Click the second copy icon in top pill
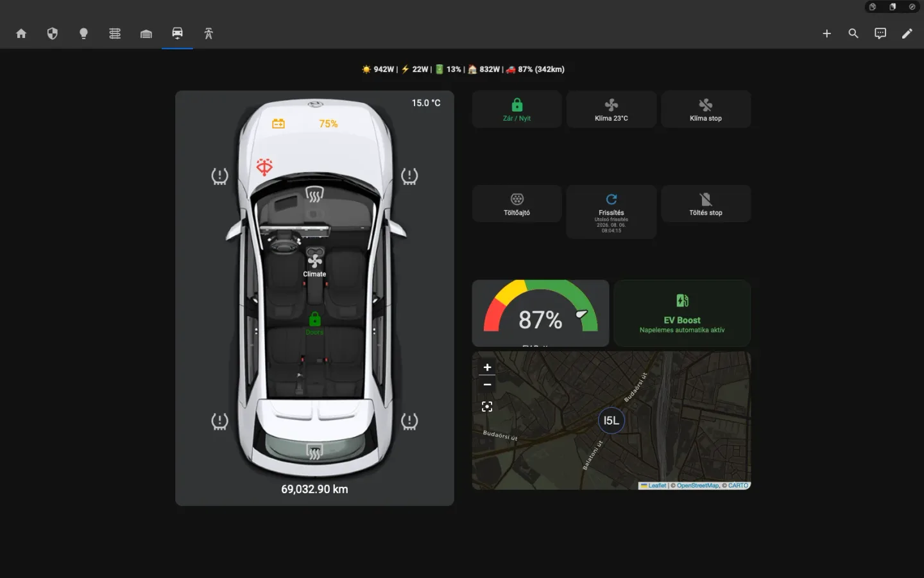 tap(893, 7)
